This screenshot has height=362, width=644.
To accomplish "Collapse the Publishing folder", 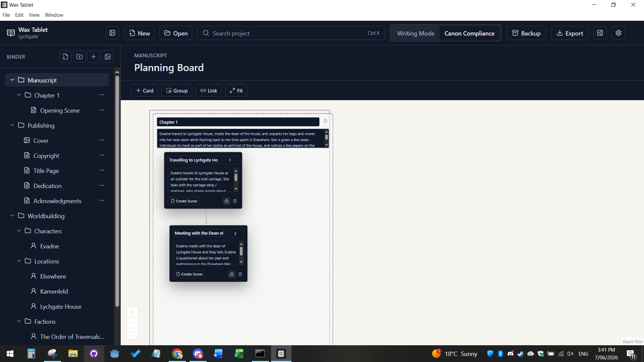I will 12,125.
